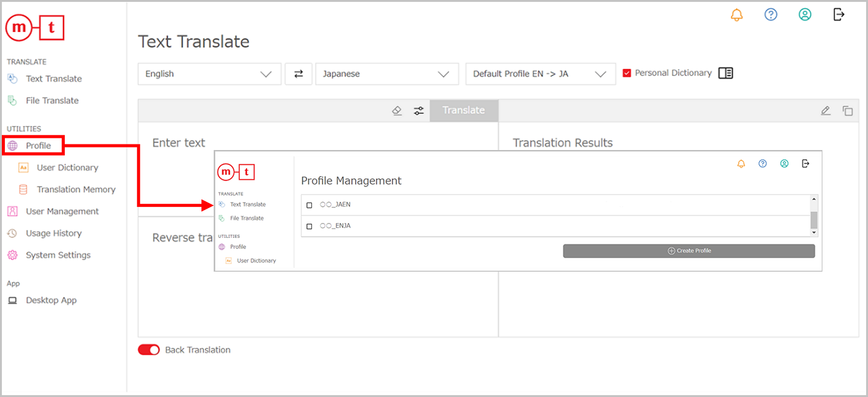Click the Translate button
This screenshot has height=397, width=868.
coord(464,111)
